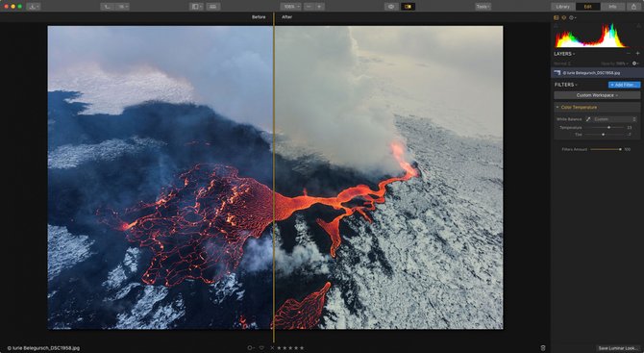Click the Before label above image

pyautogui.click(x=259, y=17)
